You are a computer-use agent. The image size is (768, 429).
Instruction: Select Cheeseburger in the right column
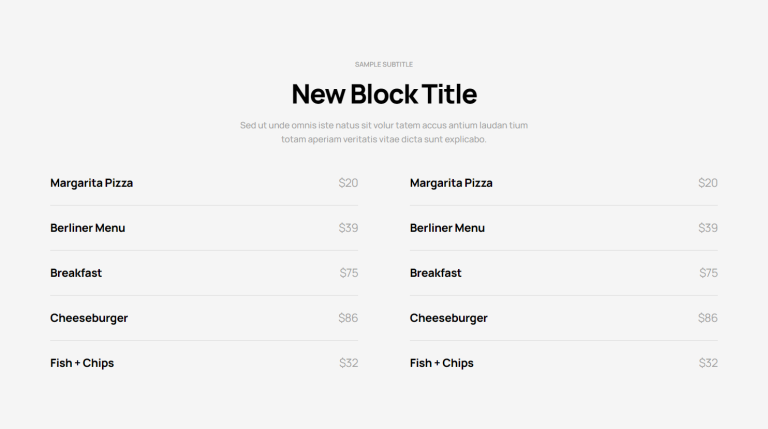click(x=449, y=318)
